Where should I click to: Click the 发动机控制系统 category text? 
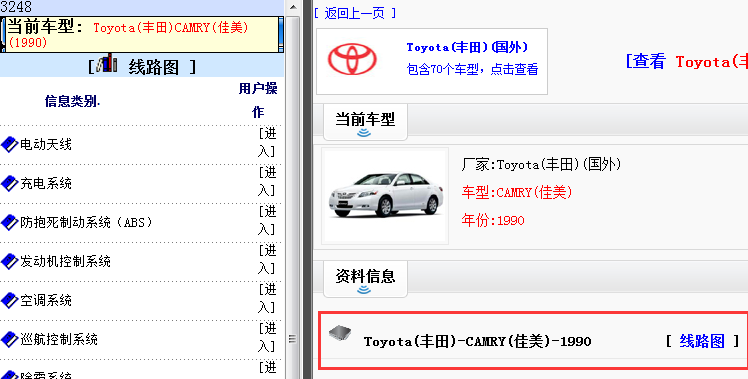[x=65, y=261]
